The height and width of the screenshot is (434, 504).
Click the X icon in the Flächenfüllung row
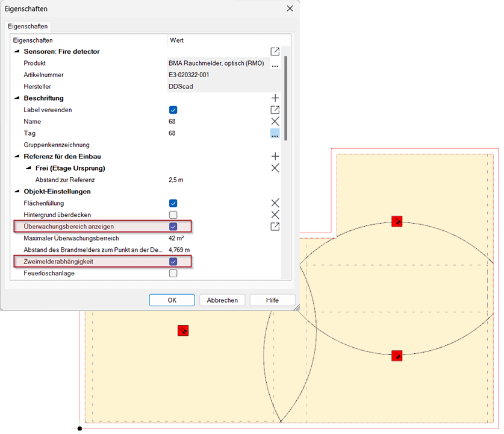(x=275, y=203)
